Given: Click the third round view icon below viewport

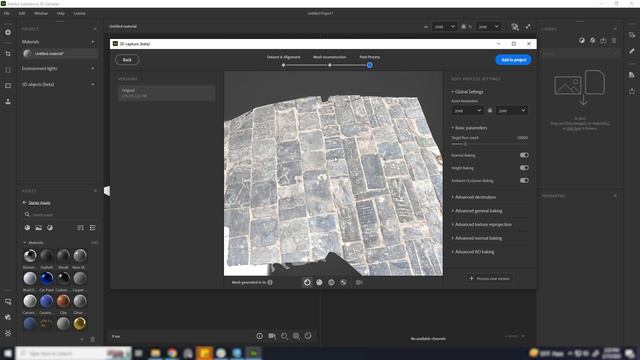Looking at the screenshot, I should coord(331,282).
